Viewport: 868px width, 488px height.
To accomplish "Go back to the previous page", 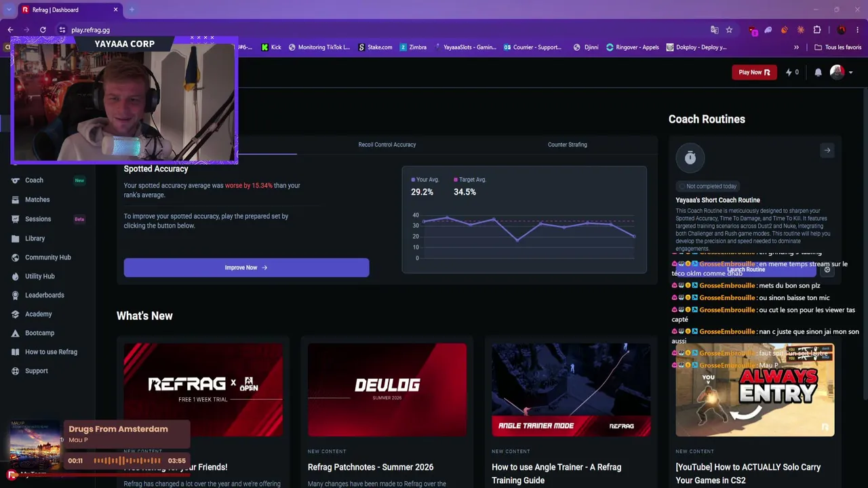I will (10, 30).
